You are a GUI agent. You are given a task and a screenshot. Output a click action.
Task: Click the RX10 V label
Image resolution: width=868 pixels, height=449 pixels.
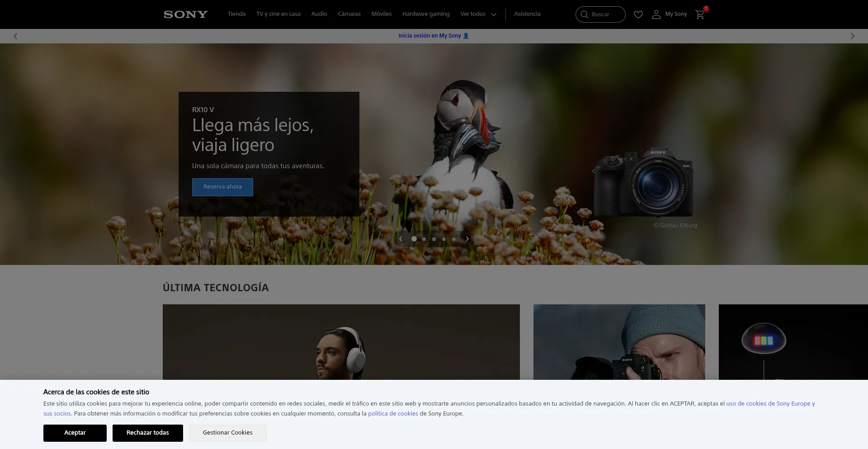point(203,110)
